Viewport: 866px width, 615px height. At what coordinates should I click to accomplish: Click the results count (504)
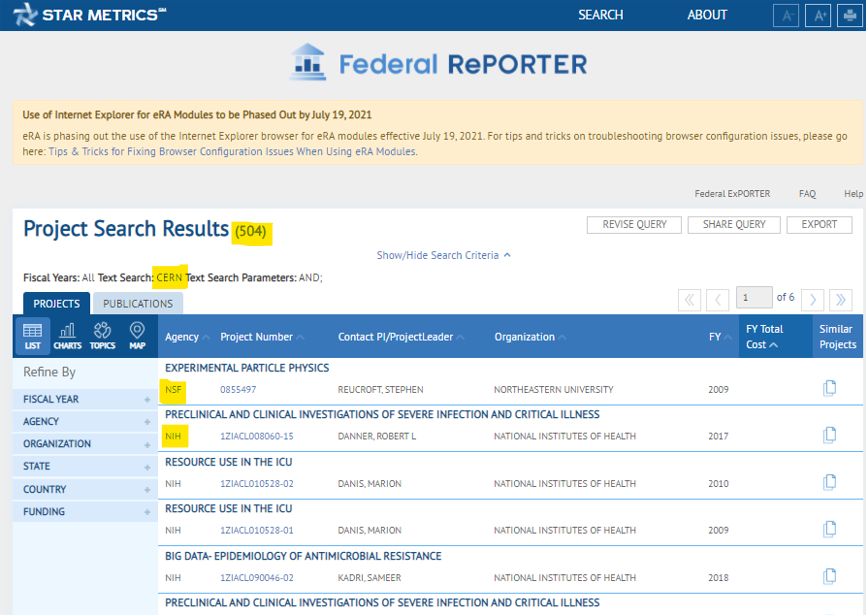[x=251, y=231]
